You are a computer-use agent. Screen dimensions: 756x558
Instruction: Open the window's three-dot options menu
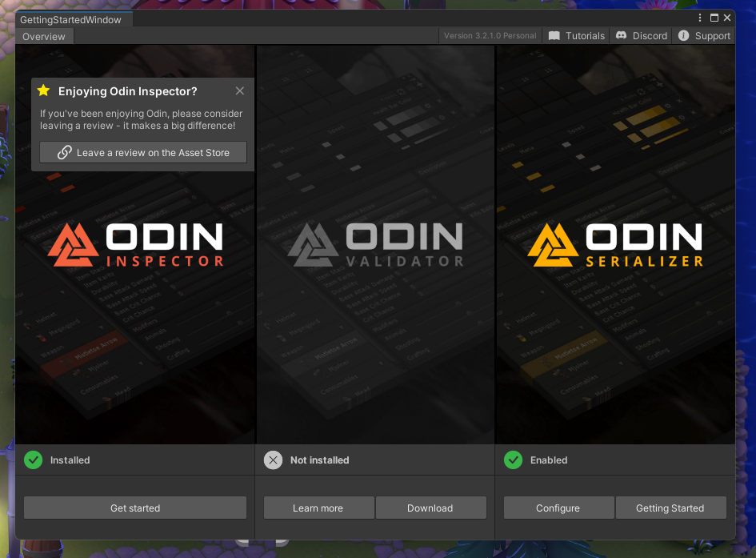[702, 18]
